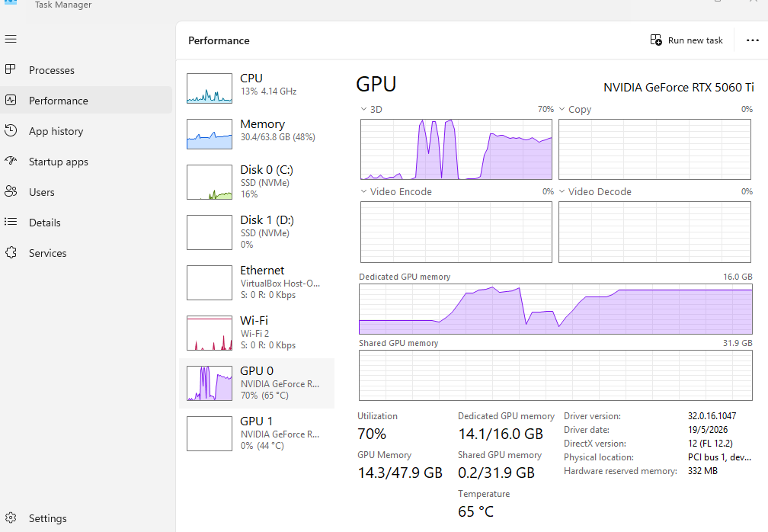The height and width of the screenshot is (532, 768).
Task: Open the Video Decode engine dropdown
Action: 562,191
